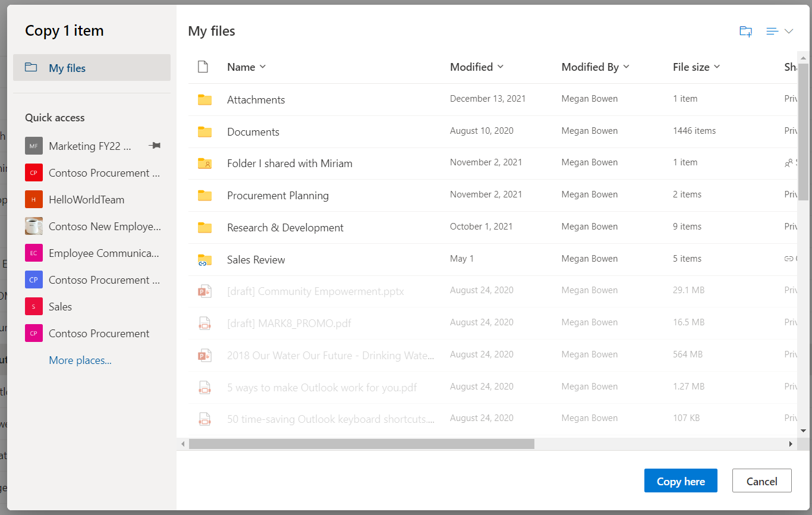Click the horizontal scrollbar thumb
This screenshot has height=515, width=812.
[x=361, y=444]
